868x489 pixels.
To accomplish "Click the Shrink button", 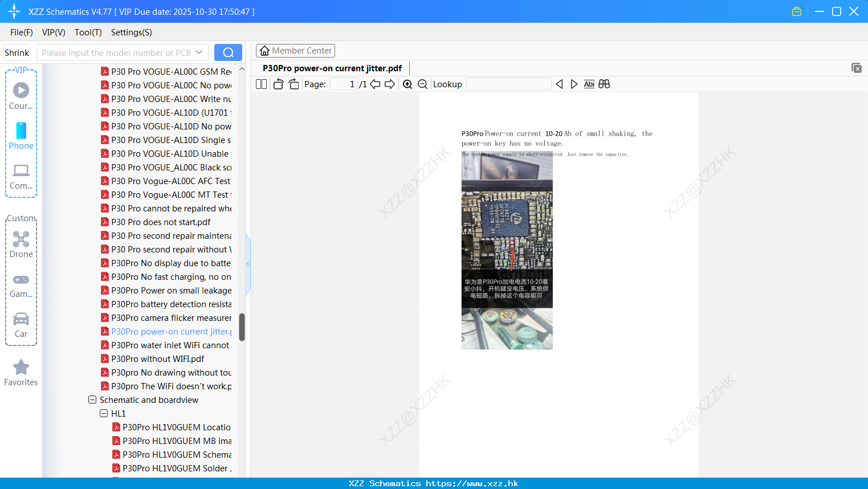I will click(x=17, y=52).
